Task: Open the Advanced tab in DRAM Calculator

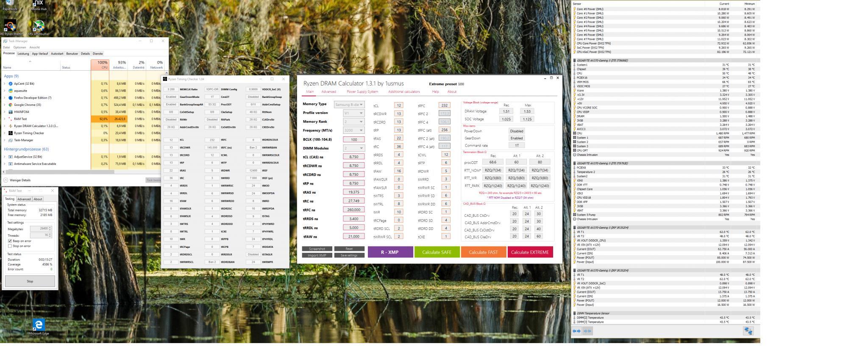Action: click(328, 91)
